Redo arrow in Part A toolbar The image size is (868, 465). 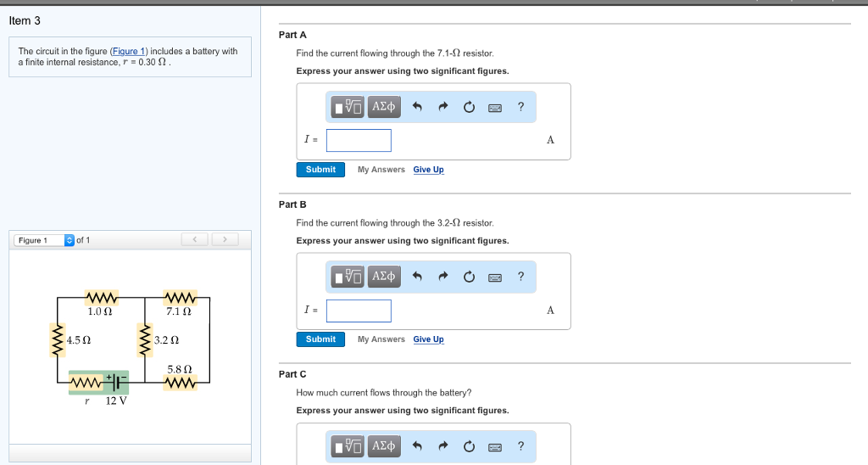click(x=442, y=107)
